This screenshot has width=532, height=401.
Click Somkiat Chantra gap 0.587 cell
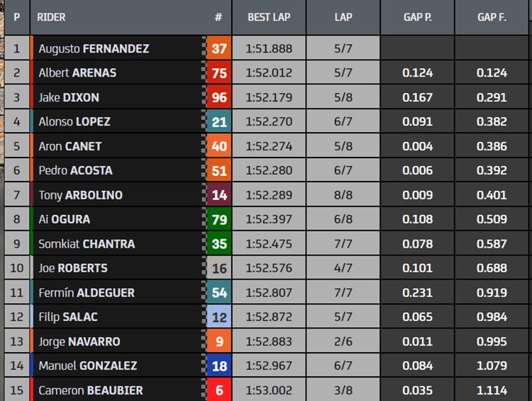coord(492,243)
